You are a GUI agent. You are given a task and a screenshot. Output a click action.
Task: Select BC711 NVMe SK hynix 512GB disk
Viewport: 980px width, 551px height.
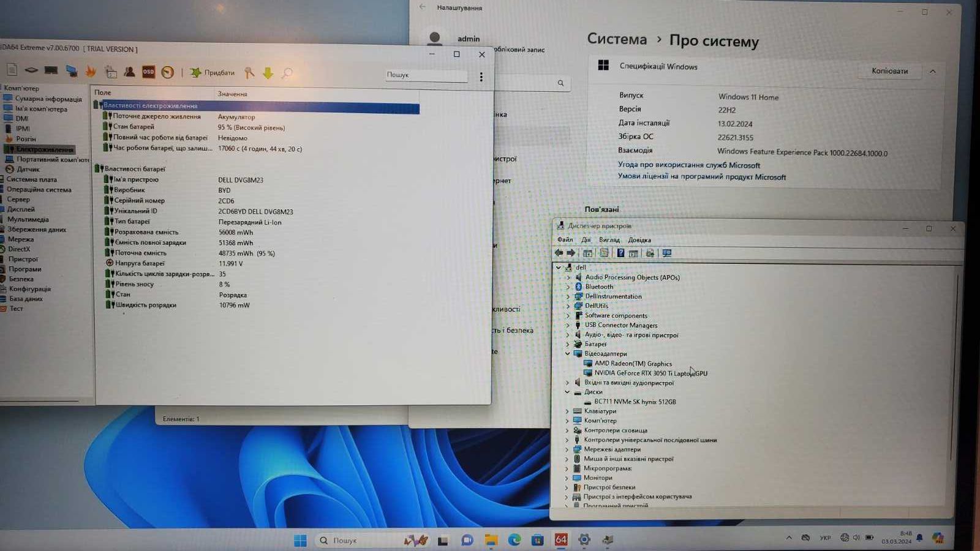pyautogui.click(x=635, y=402)
